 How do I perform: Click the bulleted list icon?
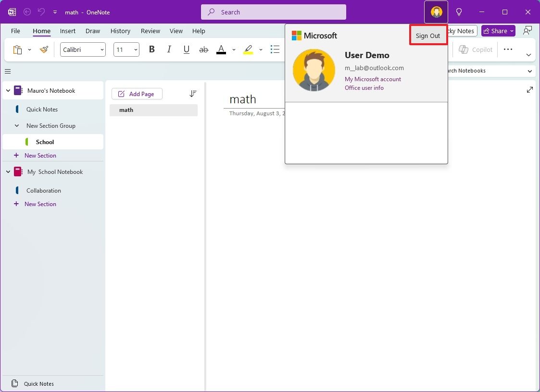click(x=275, y=49)
